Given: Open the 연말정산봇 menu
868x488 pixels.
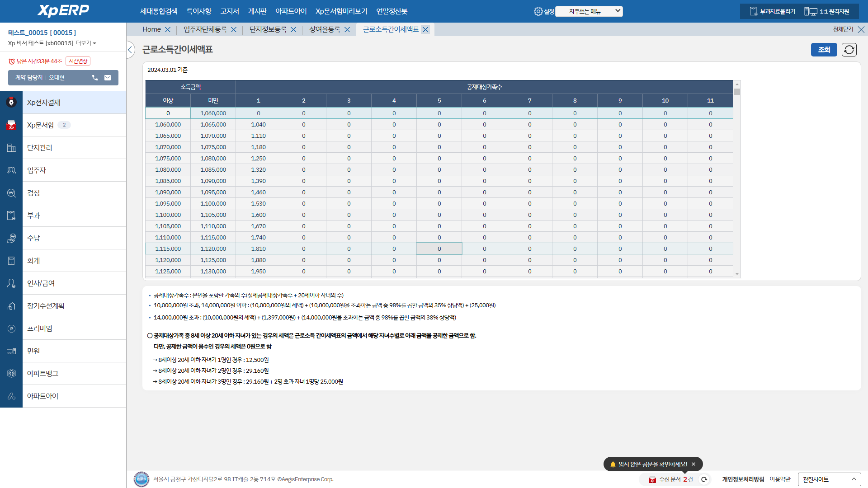Looking at the screenshot, I should (392, 11).
